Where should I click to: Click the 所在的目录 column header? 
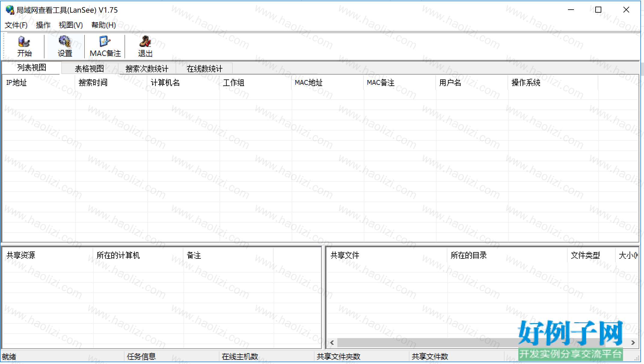pyautogui.click(x=507, y=255)
